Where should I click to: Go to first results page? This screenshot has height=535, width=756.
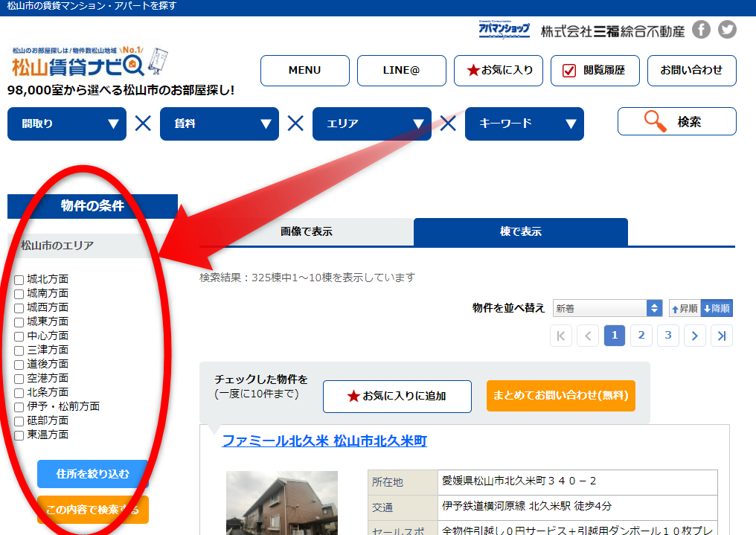tap(561, 336)
